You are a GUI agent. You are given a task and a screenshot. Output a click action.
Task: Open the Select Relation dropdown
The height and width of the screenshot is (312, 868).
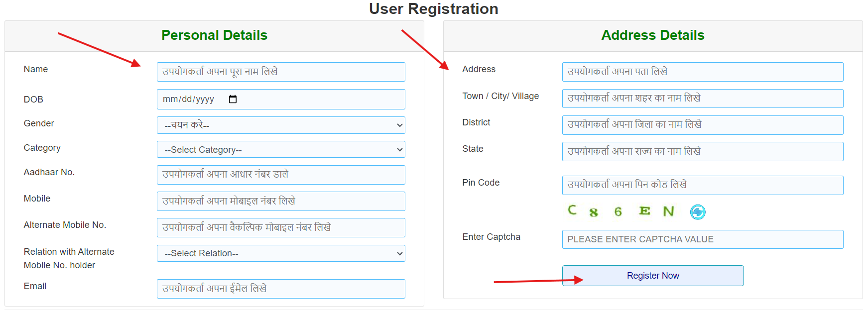click(280, 253)
